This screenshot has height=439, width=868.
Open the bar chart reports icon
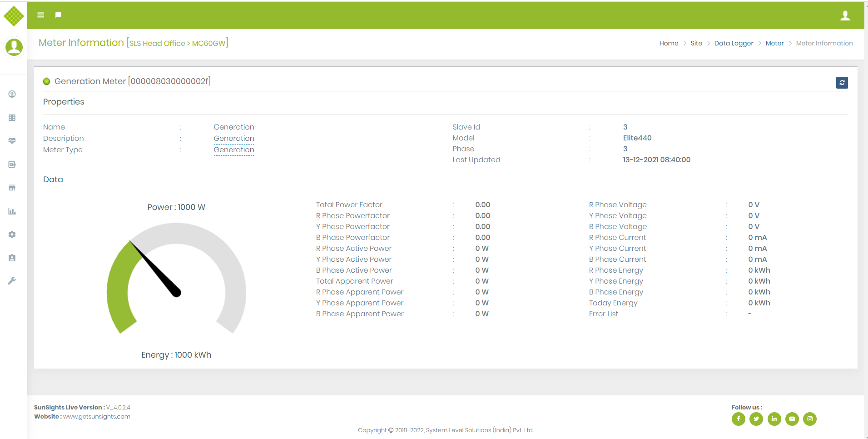(x=12, y=211)
